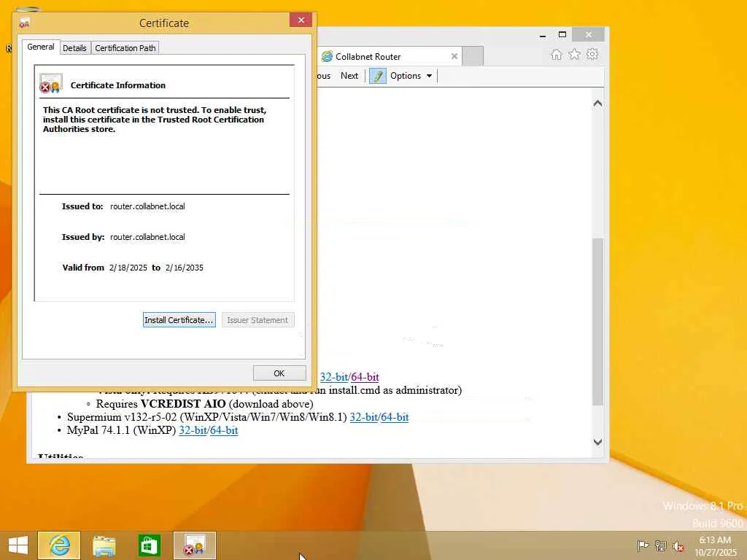Open File Explorer from the taskbar
This screenshot has width=747, height=560.
click(104, 545)
